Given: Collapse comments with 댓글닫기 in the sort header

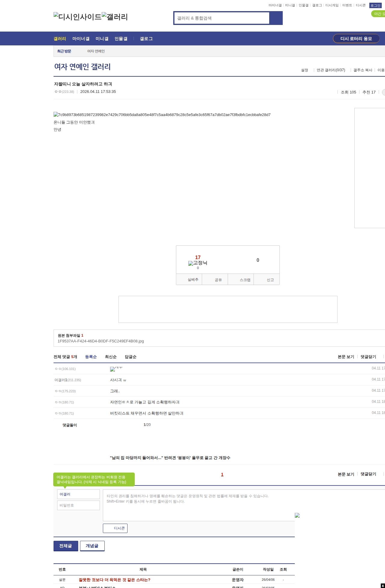Looking at the screenshot, I should click(368, 357).
